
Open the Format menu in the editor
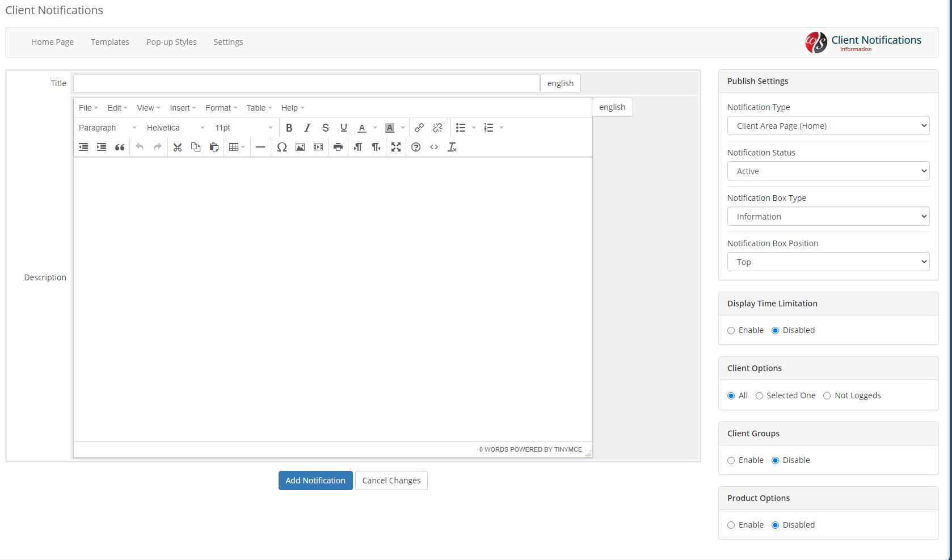tap(221, 108)
